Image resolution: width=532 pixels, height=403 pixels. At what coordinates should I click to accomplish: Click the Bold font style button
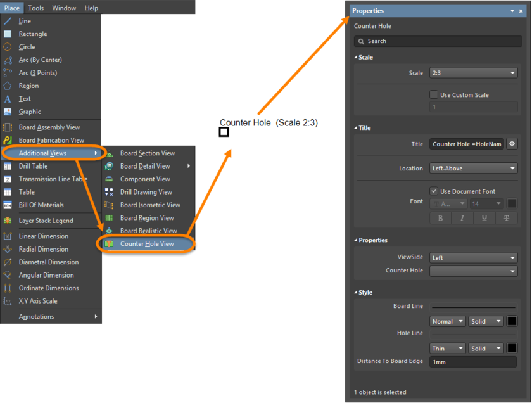point(440,218)
